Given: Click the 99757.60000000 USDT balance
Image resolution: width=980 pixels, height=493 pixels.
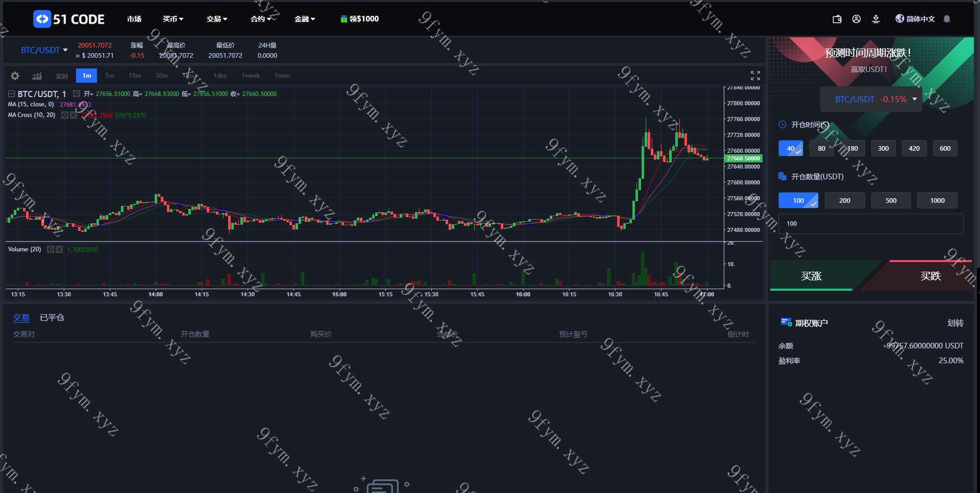Looking at the screenshot, I should (x=925, y=346).
